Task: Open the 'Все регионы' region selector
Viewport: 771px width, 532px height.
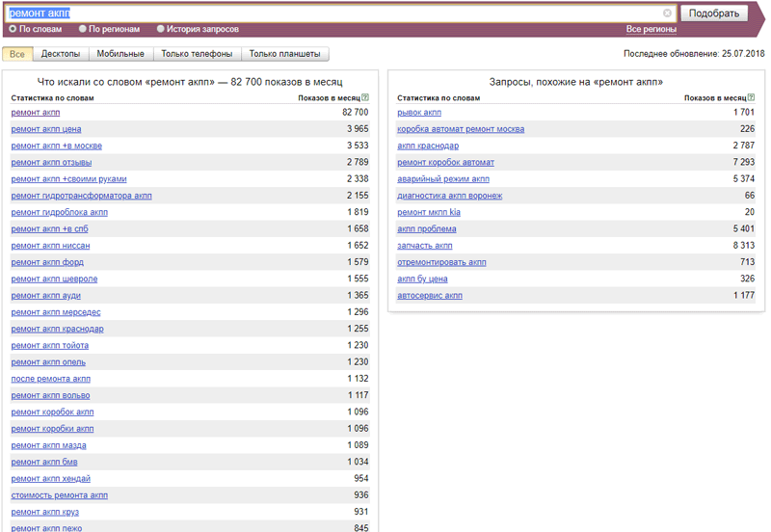Action: click(x=651, y=29)
